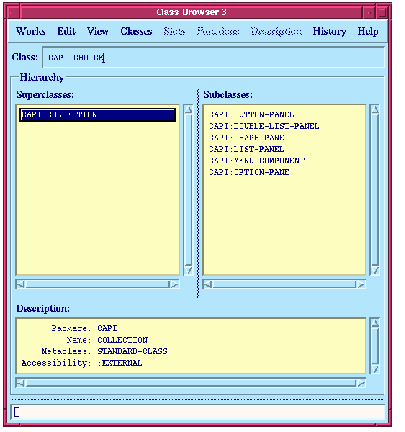Viewport: 405px width, 432px height.
Task: Click Description horizontal scroll left arrow
Action: click(x=20, y=383)
